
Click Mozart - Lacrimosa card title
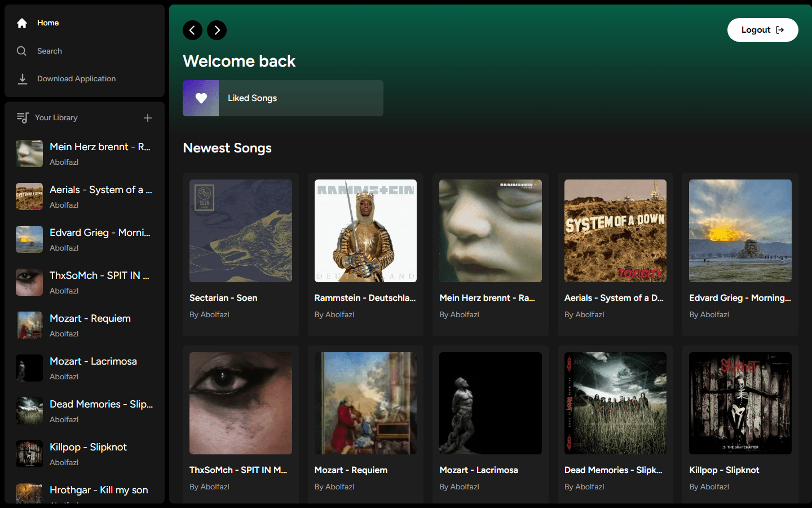pyautogui.click(x=479, y=470)
